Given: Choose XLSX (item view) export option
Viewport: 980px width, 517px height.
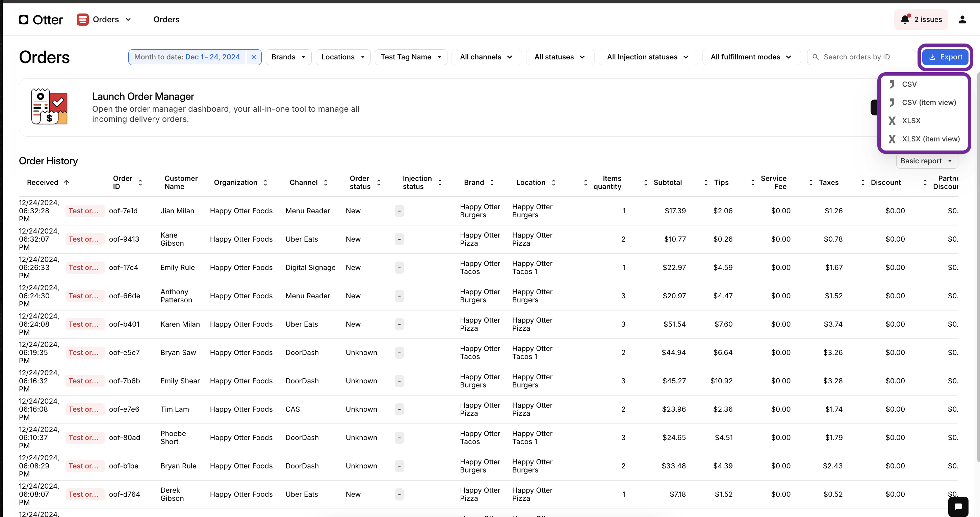Looking at the screenshot, I should point(924,139).
